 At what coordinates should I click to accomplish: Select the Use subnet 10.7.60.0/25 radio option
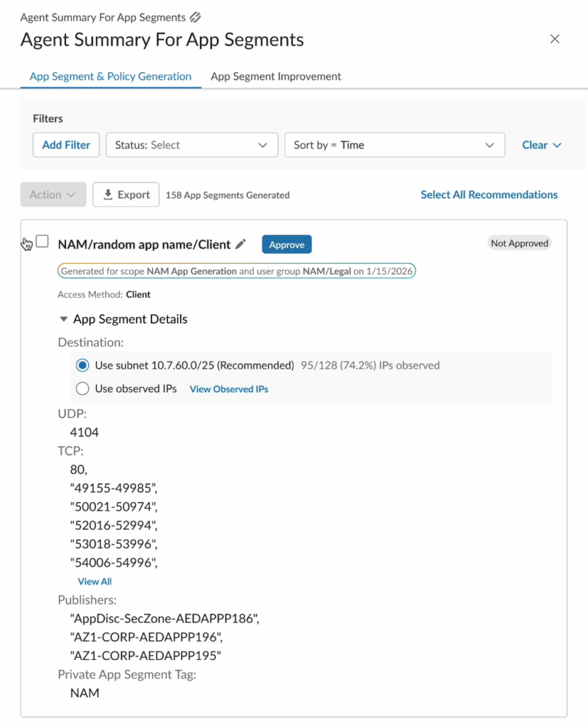82,366
